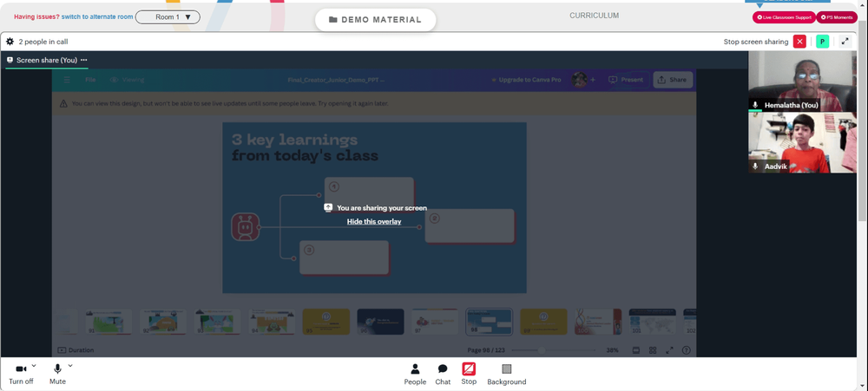Viewport: 868px width, 391px height.
Task: Toggle Canva Viewing mode
Action: (127, 80)
